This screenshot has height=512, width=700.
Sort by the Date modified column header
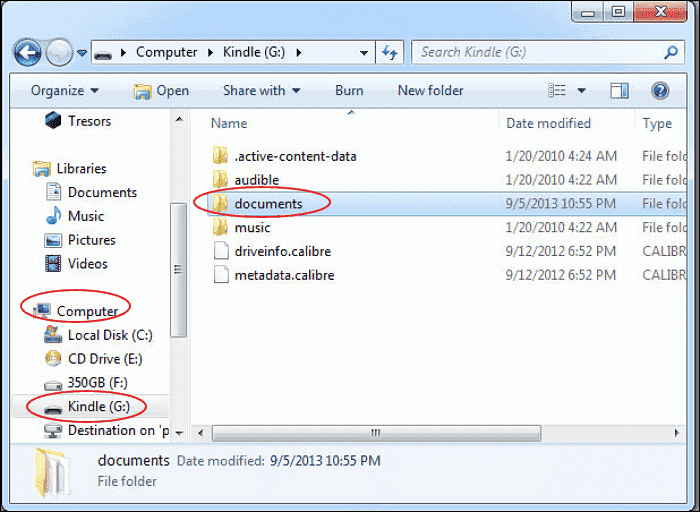tap(548, 123)
